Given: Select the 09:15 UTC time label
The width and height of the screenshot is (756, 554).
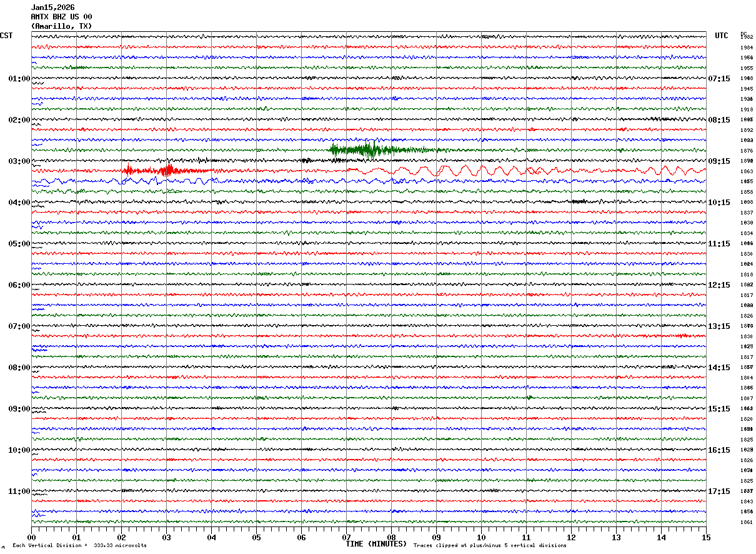Looking at the screenshot, I should click(x=719, y=161).
